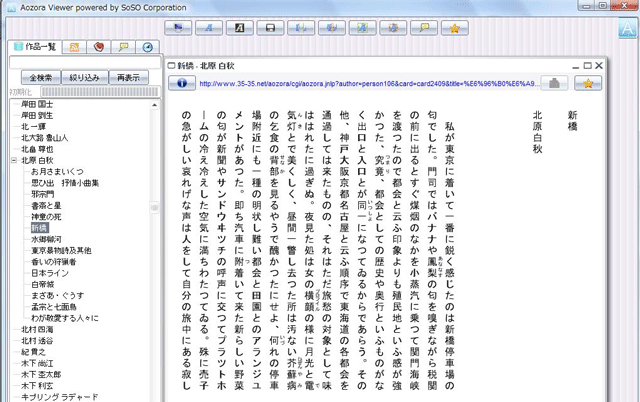Select author 紀 貫之 in the tree
The height and width of the screenshot is (402, 640).
tap(33, 352)
